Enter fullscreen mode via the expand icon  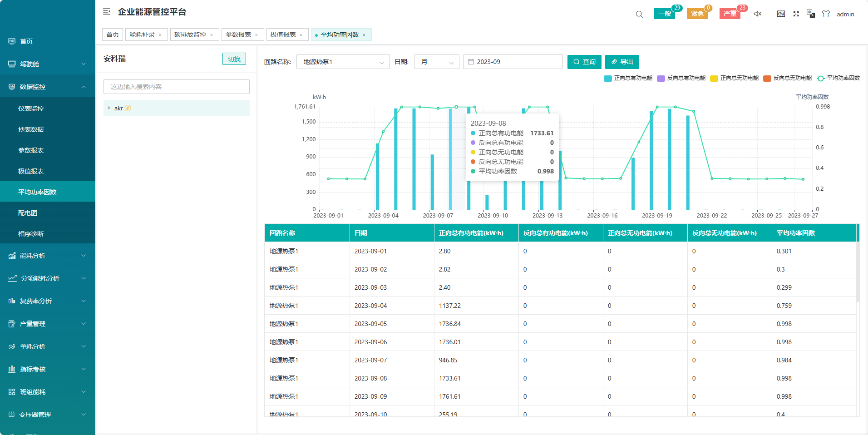796,14
